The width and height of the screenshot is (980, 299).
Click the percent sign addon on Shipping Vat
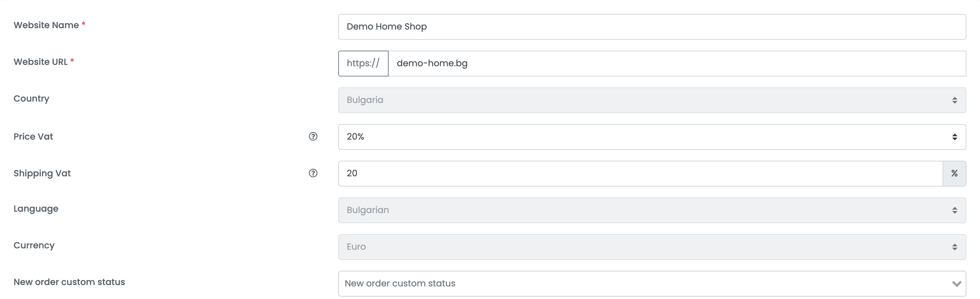[954, 174]
